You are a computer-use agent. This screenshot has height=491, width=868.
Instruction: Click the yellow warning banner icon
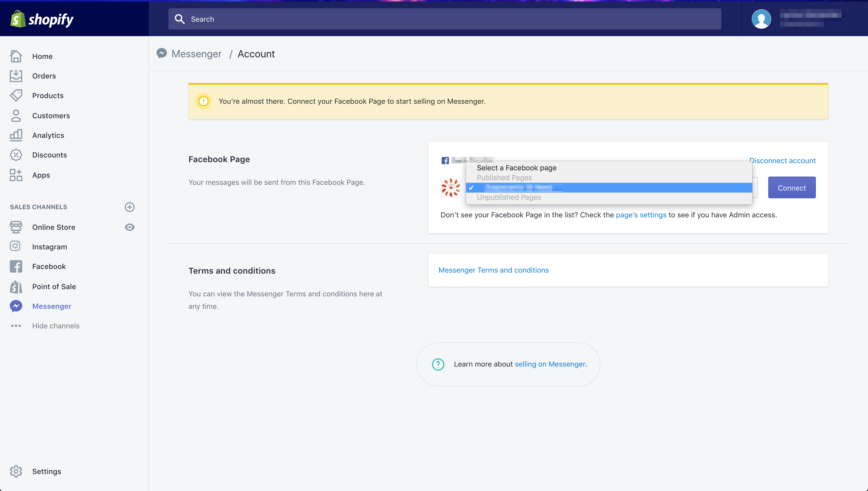click(204, 101)
